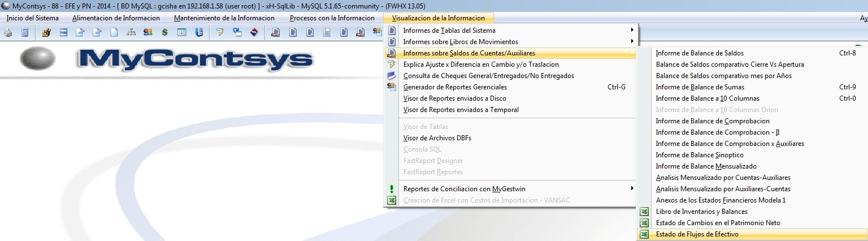Select Informe de Balance de Saldos

coord(753,53)
